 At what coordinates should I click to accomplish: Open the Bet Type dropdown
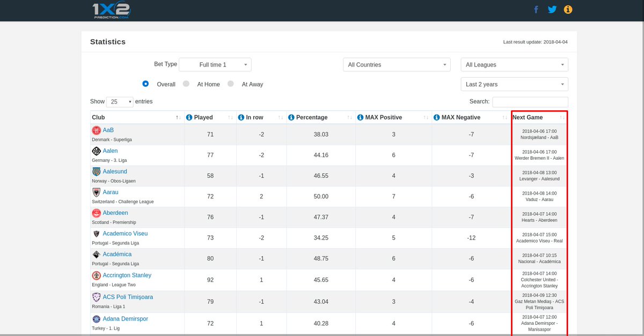click(x=215, y=65)
